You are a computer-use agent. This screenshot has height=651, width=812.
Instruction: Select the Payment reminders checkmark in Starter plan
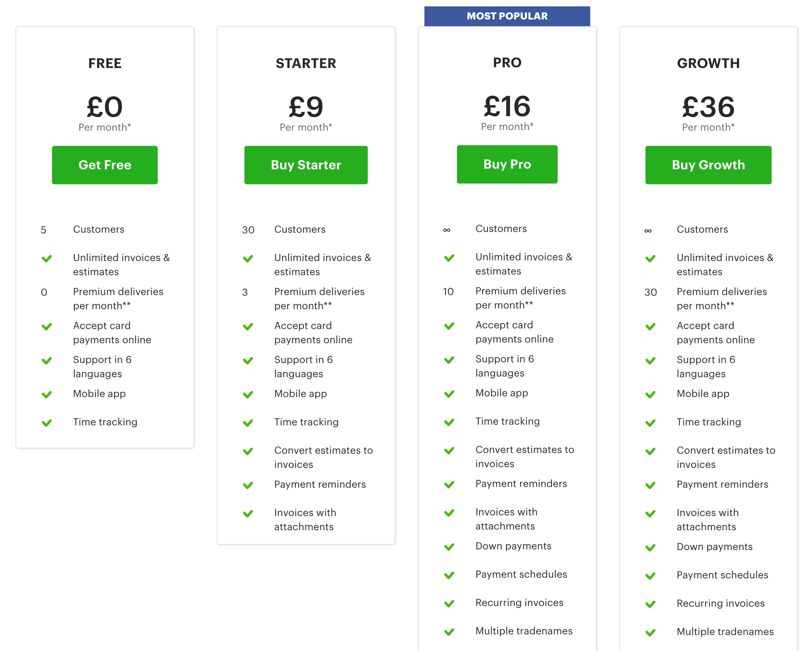tap(248, 485)
